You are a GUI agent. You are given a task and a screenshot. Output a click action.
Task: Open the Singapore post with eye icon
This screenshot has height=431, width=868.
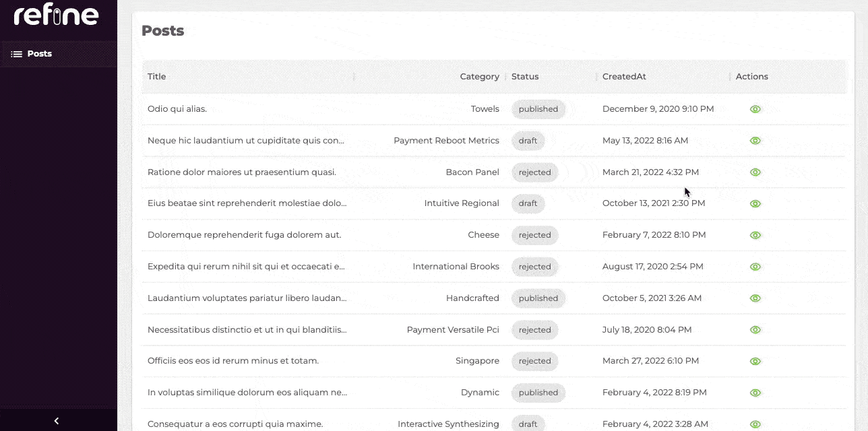point(755,361)
